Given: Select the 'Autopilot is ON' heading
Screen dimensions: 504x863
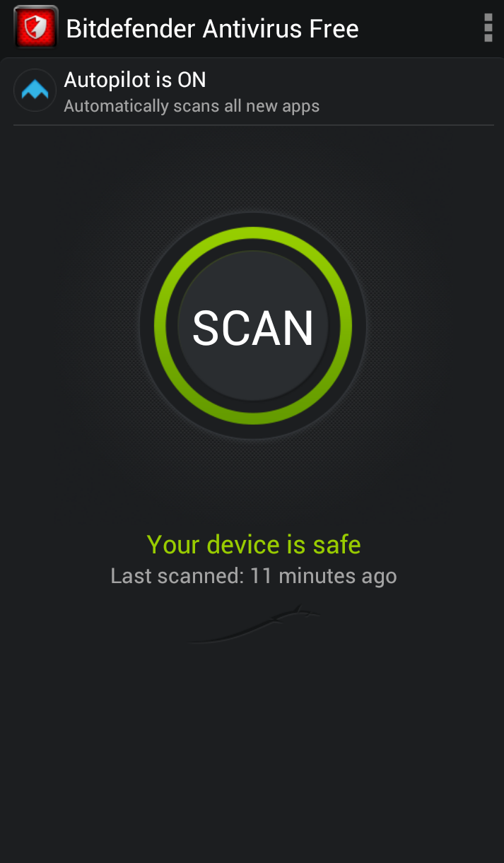Looking at the screenshot, I should pos(135,80).
